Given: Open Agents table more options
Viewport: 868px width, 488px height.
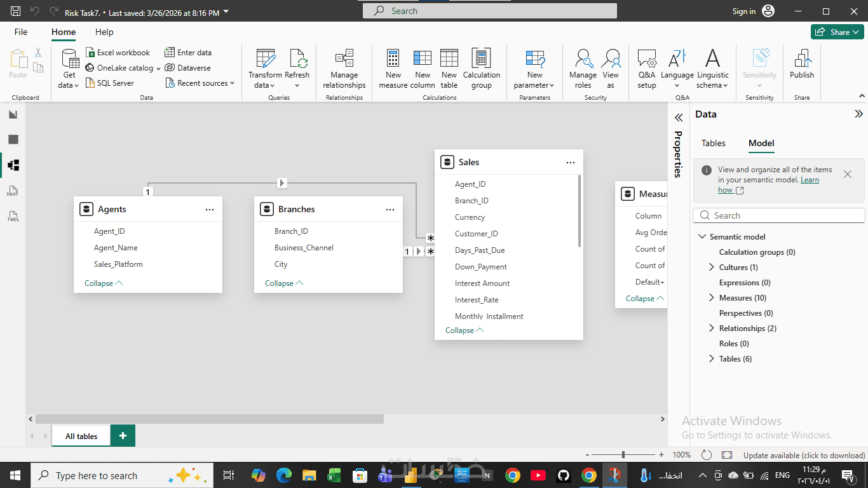Looking at the screenshot, I should [210, 209].
